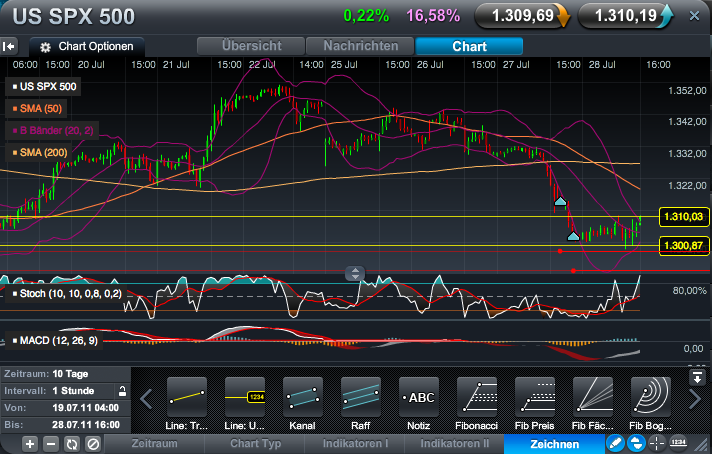Click the pane resize handle above Stoch
The width and height of the screenshot is (712, 454).
click(x=355, y=273)
